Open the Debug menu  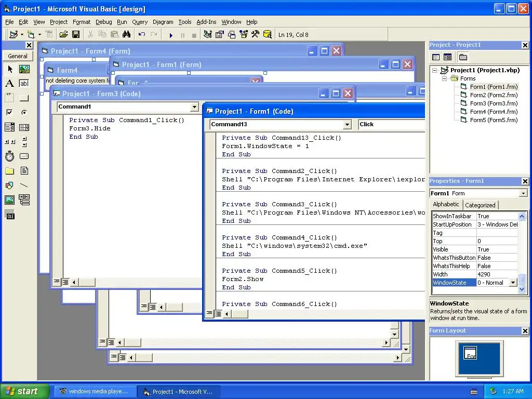(104, 22)
